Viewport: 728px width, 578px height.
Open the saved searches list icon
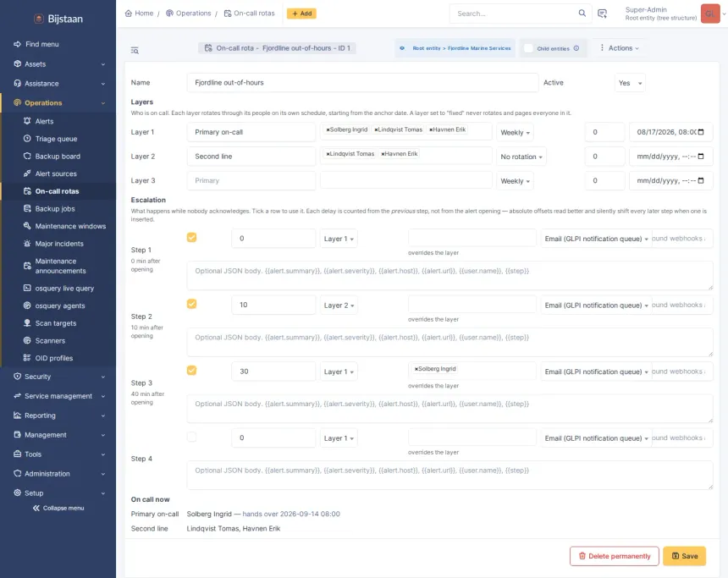pos(602,14)
